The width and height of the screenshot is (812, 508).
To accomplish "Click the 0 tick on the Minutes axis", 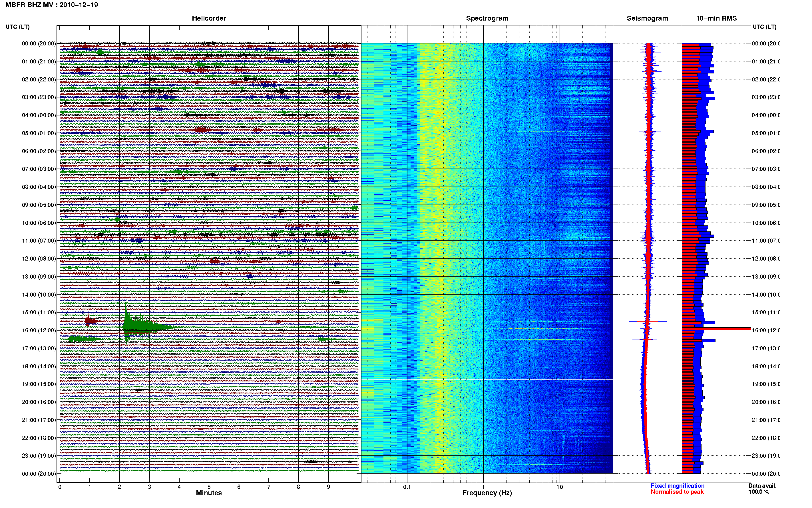I will point(60,487).
